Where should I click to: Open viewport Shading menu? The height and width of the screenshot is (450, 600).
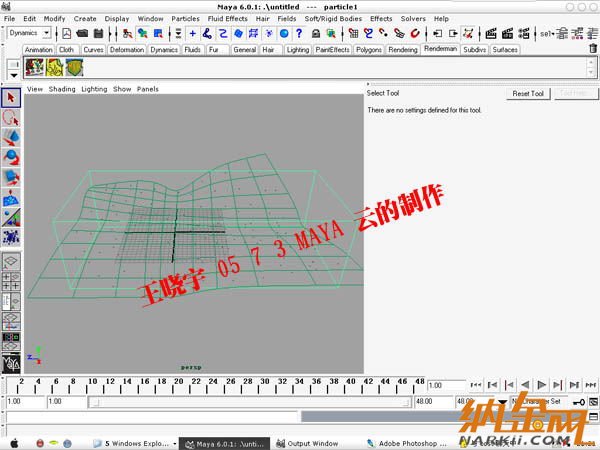(62, 89)
